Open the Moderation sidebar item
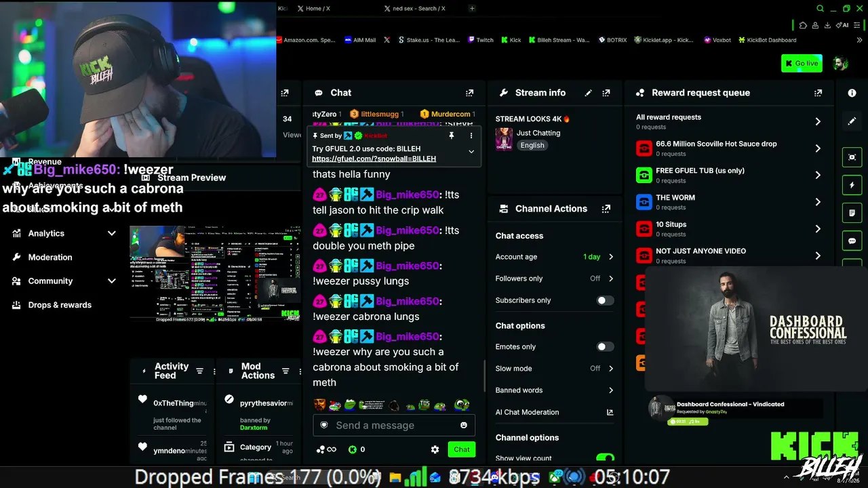 point(50,258)
